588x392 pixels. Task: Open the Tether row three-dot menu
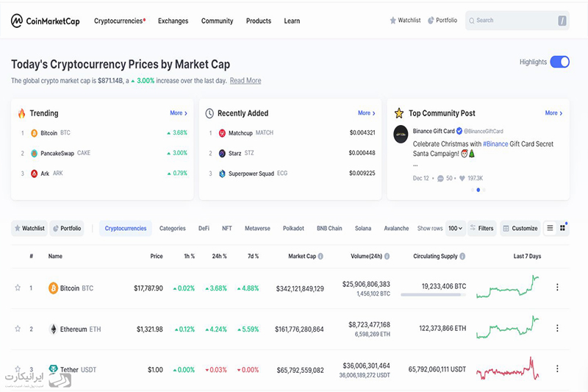point(557,368)
